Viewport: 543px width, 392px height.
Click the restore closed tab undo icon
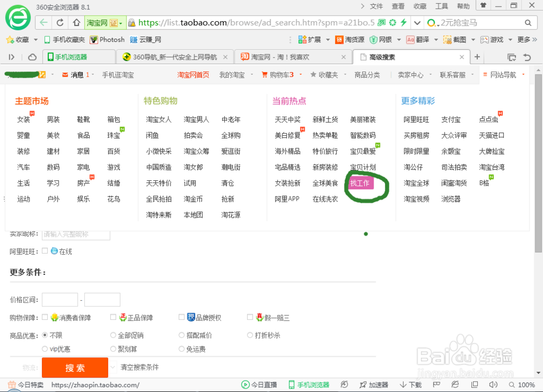point(527,57)
